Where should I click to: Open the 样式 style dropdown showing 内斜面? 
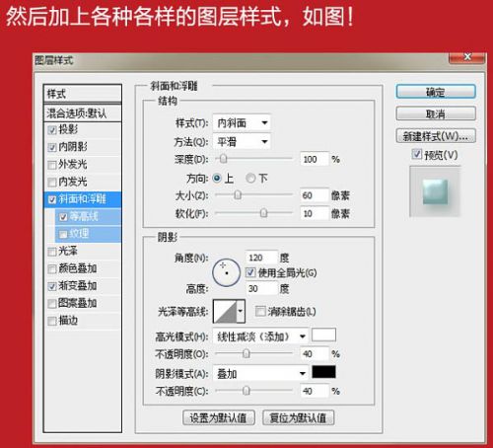pos(242,123)
